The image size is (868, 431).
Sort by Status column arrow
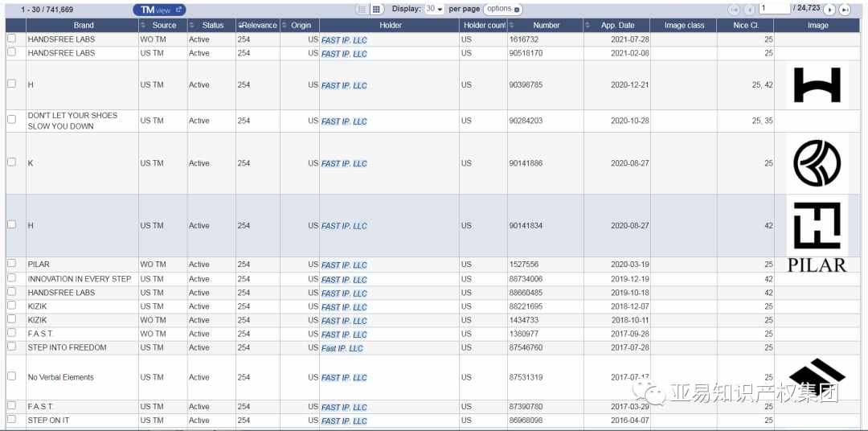pyautogui.click(x=191, y=26)
